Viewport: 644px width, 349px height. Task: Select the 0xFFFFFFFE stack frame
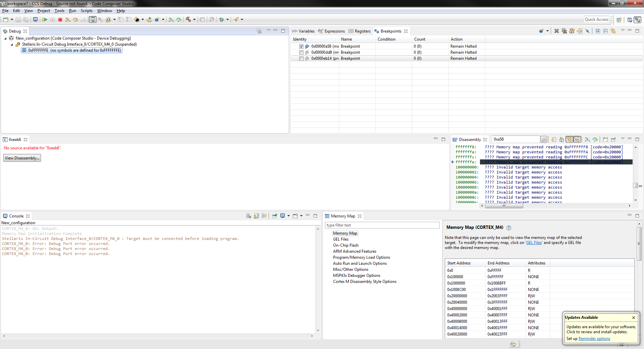(x=71, y=50)
